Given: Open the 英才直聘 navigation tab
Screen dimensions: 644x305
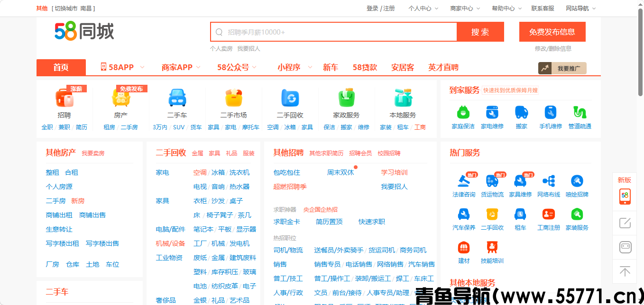Looking at the screenshot, I should pyautogui.click(x=443, y=67).
